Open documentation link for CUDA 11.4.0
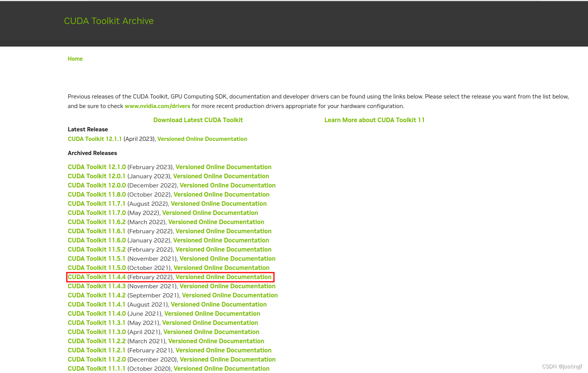Screen dimensions: 588x373 pos(213,313)
